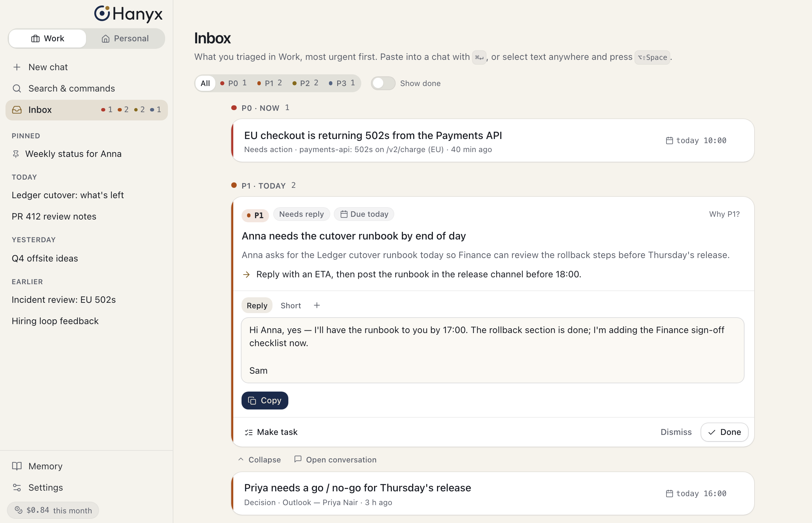The height and width of the screenshot is (523, 812).
Task: Click the Hanyx logo icon
Action: [x=102, y=14]
